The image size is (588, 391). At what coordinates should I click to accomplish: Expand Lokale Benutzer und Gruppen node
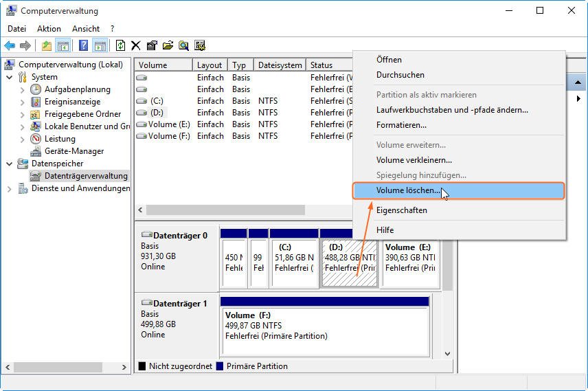[23, 127]
